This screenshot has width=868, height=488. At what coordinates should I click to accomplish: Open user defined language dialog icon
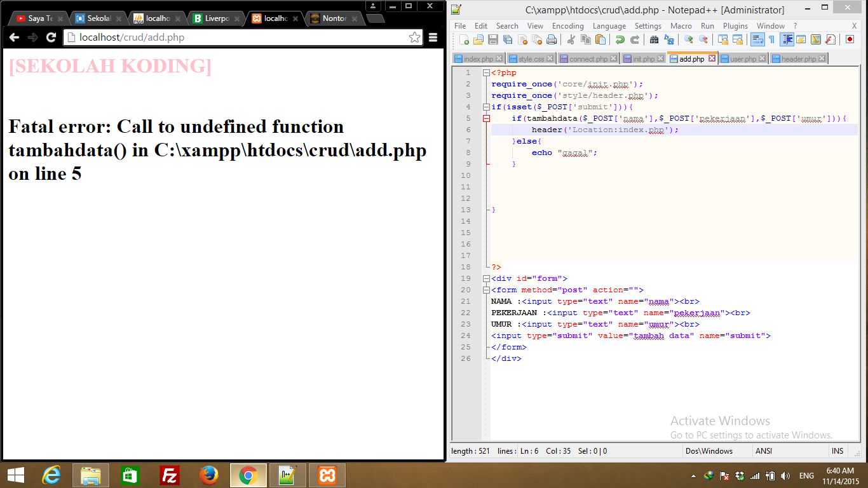click(x=801, y=39)
